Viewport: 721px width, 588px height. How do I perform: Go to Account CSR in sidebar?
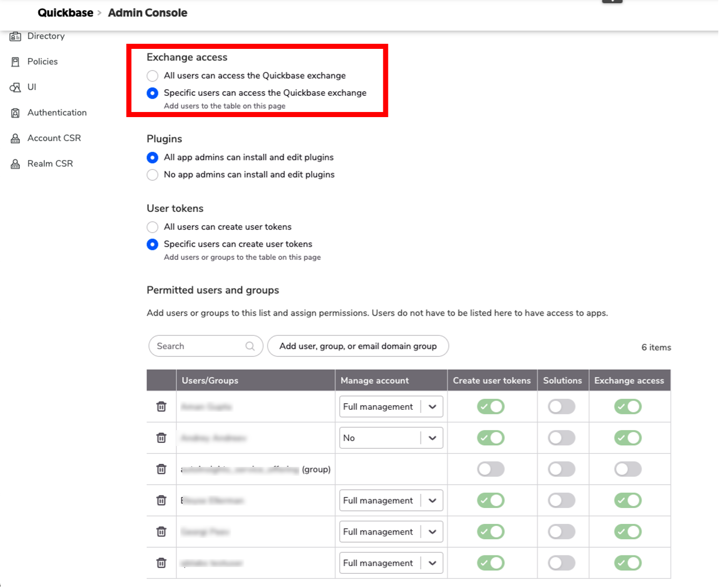pyautogui.click(x=54, y=138)
